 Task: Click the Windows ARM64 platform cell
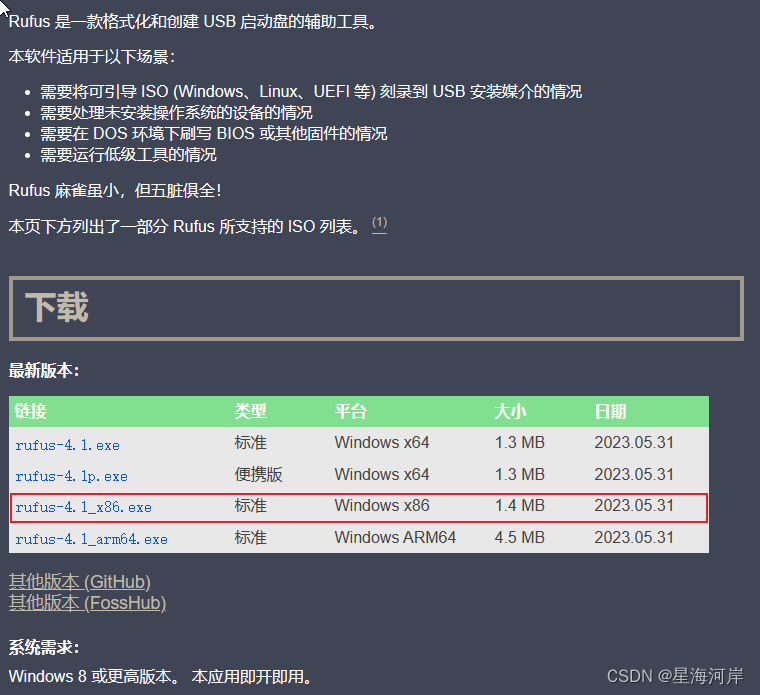pos(395,537)
